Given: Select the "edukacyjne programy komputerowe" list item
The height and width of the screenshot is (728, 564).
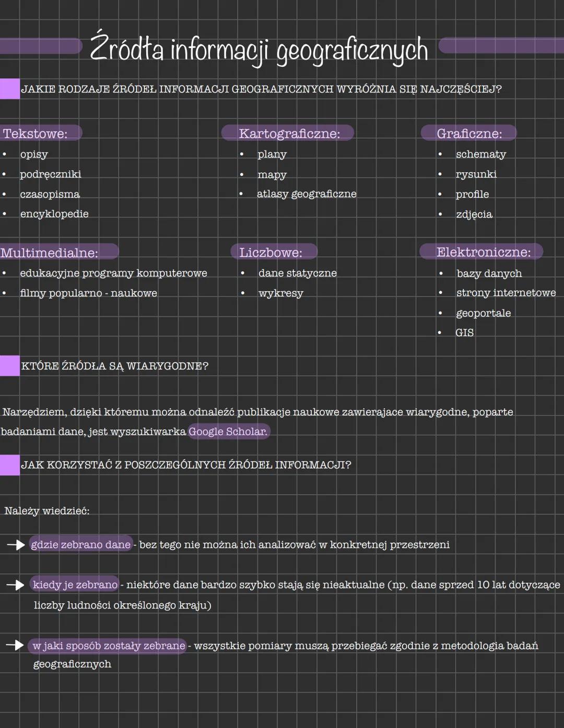Looking at the screenshot, I should tap(113, 273).
